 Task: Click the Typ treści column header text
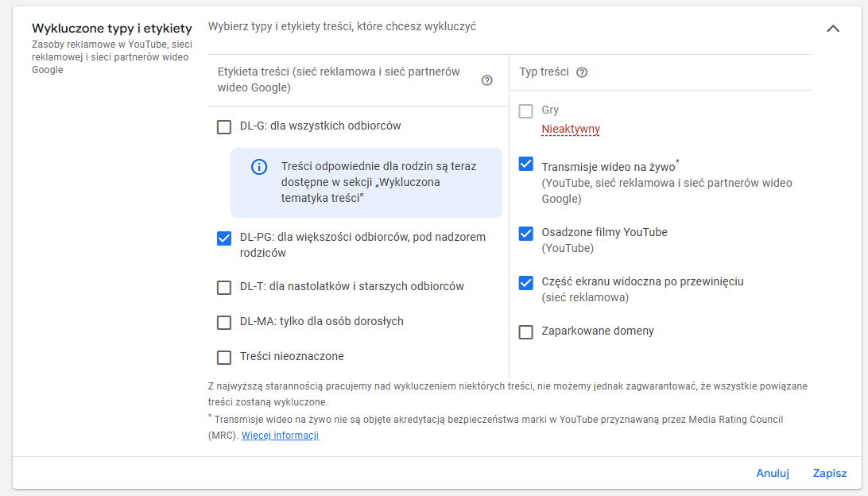click(x=544, y=72)
